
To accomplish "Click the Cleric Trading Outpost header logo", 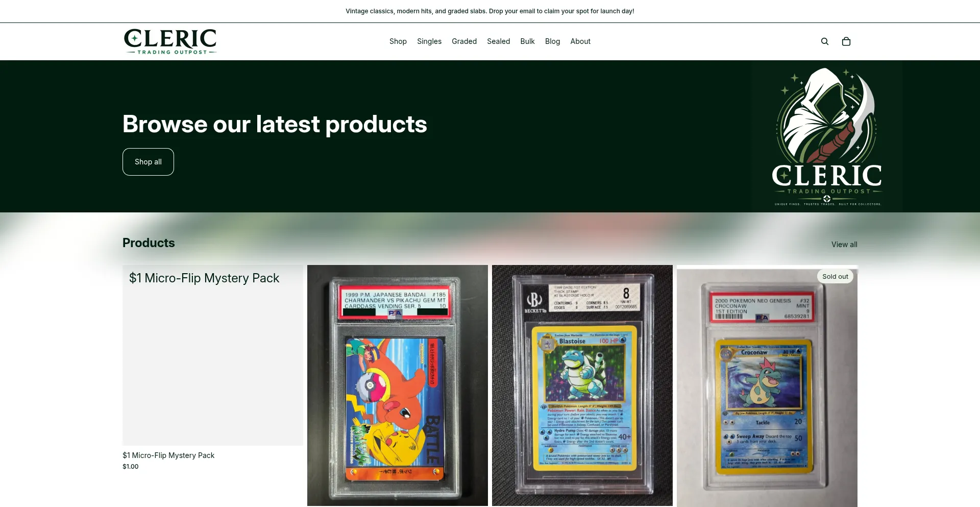I will coord(170,41).
